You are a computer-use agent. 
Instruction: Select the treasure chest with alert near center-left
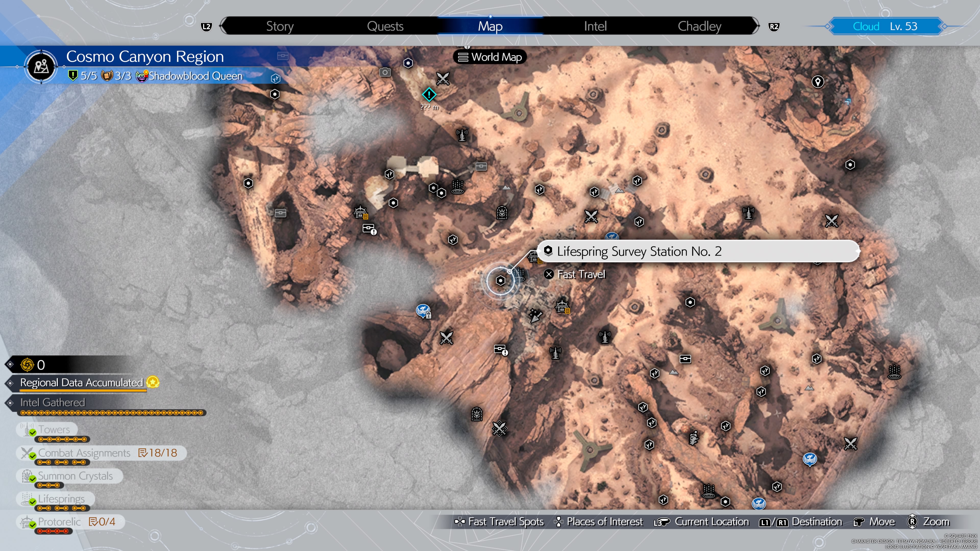pyautogui.click(x=369, y=229)
